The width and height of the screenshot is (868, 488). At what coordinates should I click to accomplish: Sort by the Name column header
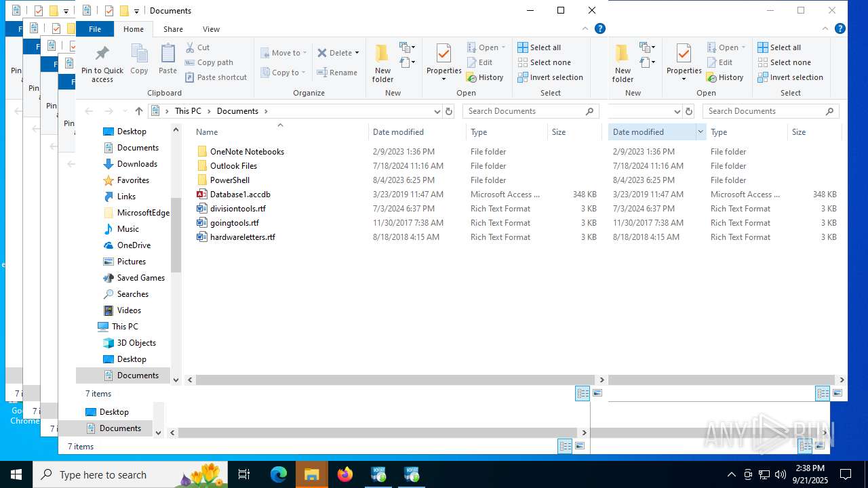tap(279, 132)
